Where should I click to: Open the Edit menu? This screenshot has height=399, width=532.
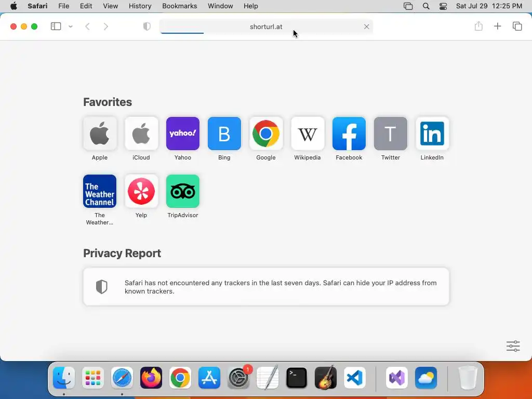(86, 6)
